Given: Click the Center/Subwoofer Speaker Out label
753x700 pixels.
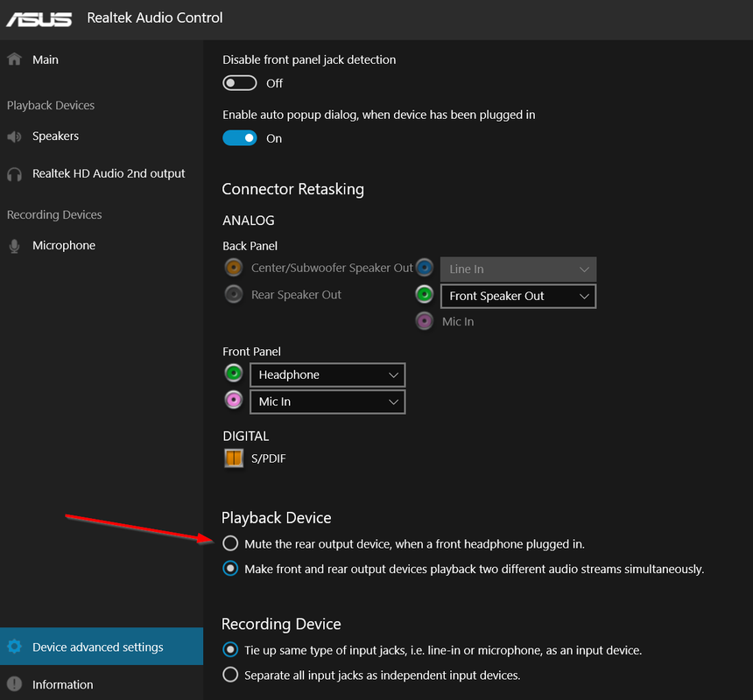Looking at the screenshot, I should [x=332, y=268].
